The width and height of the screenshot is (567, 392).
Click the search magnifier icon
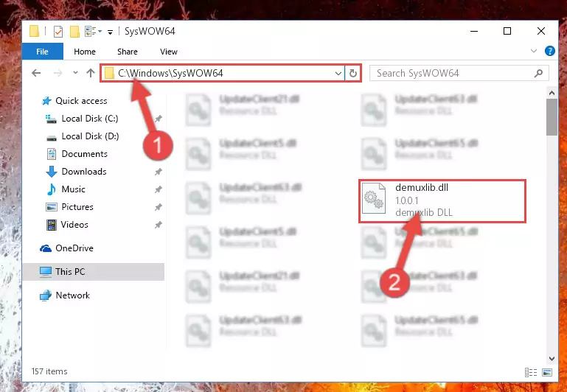pos(538,74)
